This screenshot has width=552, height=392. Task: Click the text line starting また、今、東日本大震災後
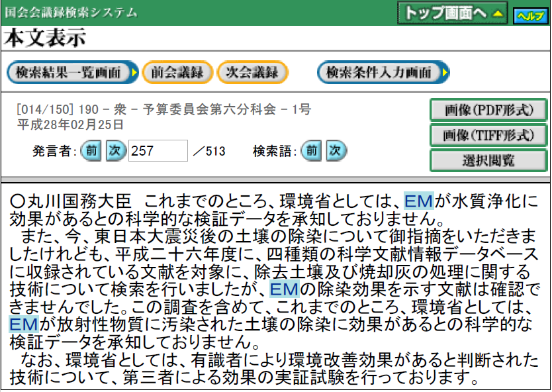point(278,236)
